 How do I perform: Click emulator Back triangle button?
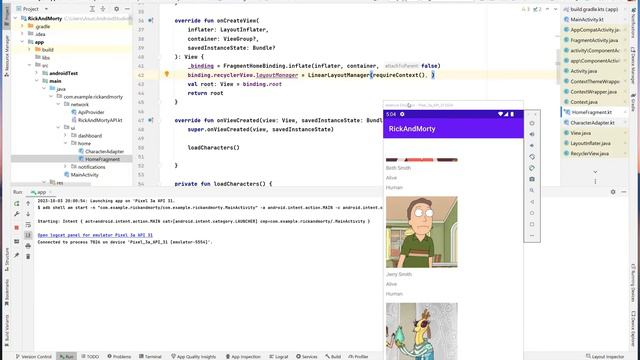click(x=532, y=202)
